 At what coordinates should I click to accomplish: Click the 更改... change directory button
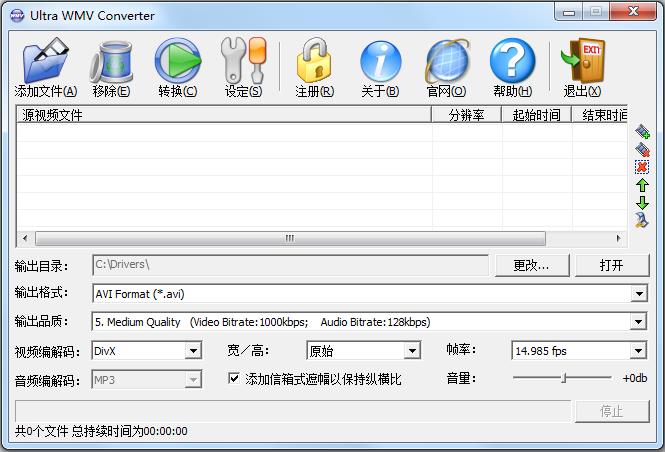pos(532,265)
